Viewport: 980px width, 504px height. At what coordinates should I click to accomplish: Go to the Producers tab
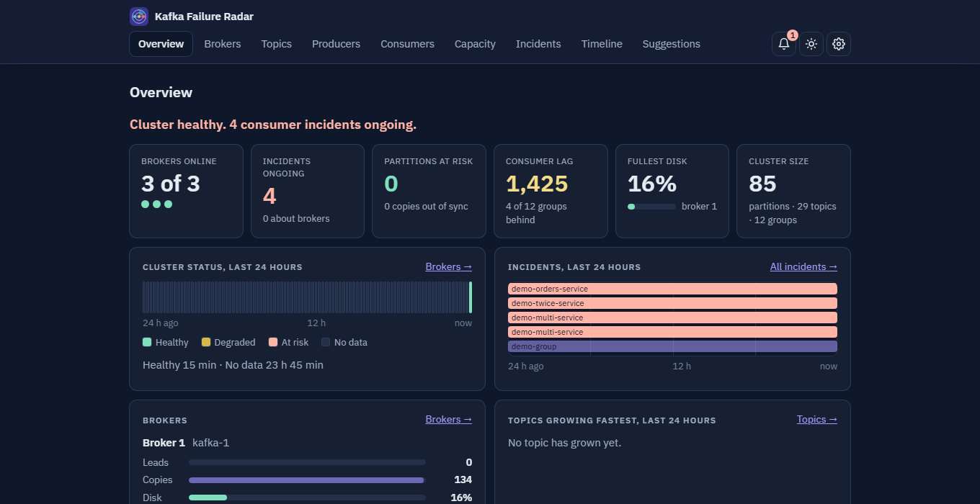[336, 44]
